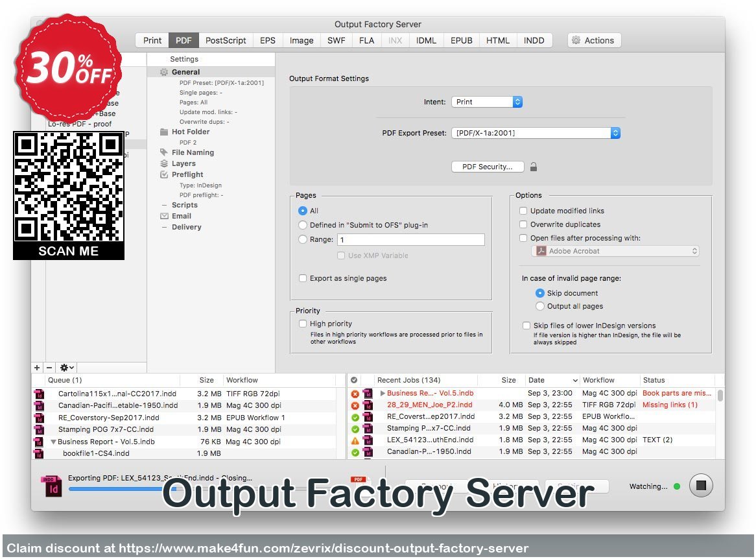The height and width of the screenshot is (559, 756).
Task: Toggle the Date column sort arrow
Action: (x=574, y=381)
